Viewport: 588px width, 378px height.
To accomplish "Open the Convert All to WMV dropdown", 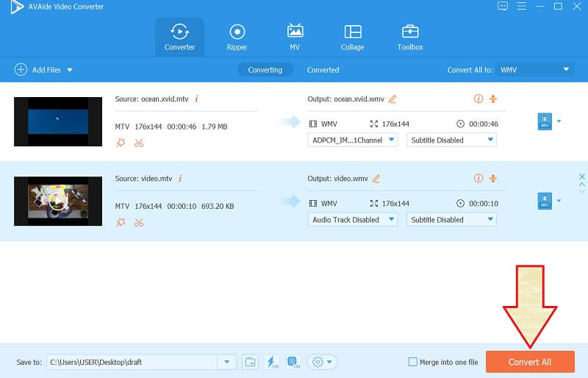I will (535, 70).
